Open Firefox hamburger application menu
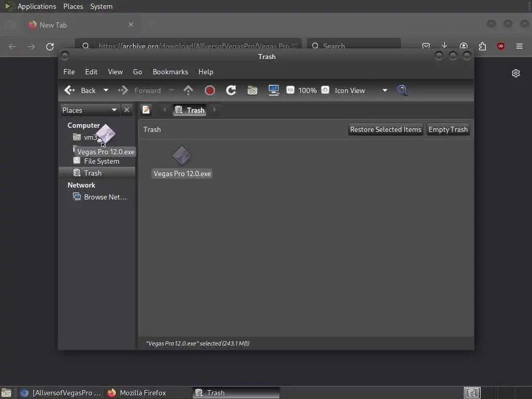Image resolution: width=532 pixels, height=399 pixels. pos(520,46)
